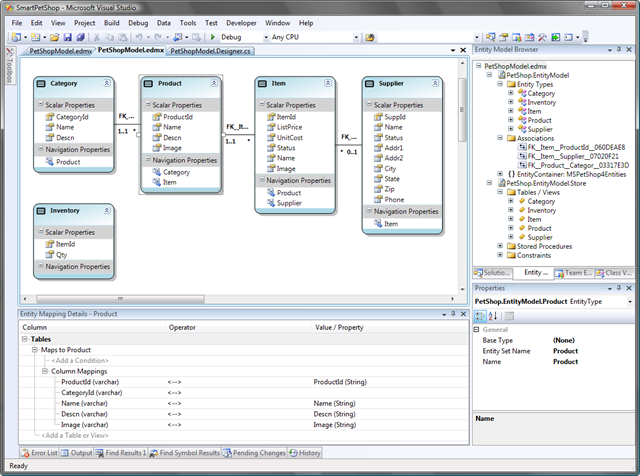This screenshot has height=476, width=640.
Task: Open the Toolbox side tab
Action: coord(10,65)
